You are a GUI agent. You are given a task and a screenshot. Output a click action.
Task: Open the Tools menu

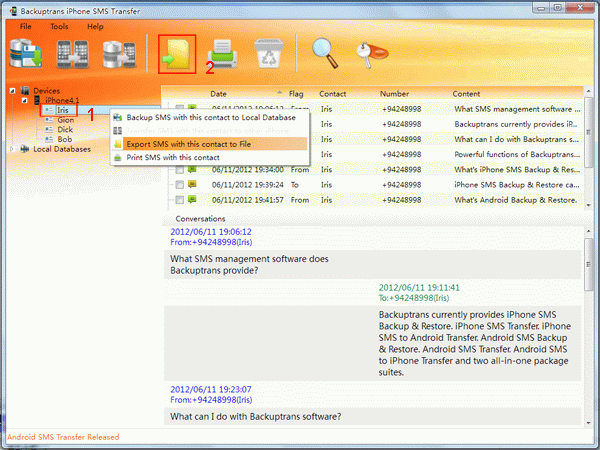click(x=59, y=26)
